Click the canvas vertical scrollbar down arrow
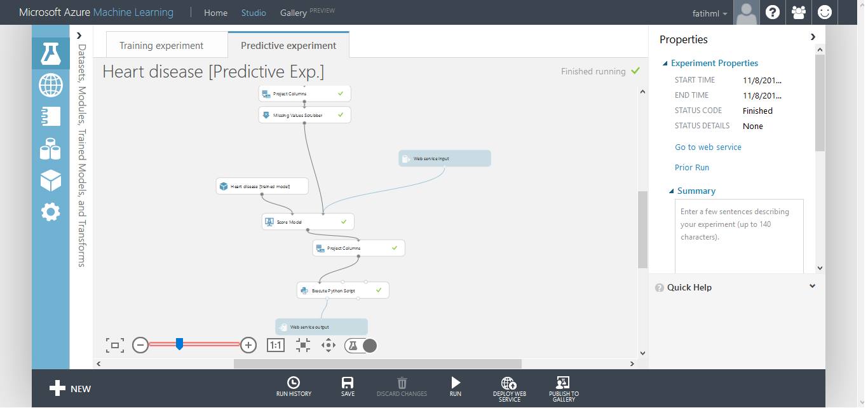 coord(642,353)
